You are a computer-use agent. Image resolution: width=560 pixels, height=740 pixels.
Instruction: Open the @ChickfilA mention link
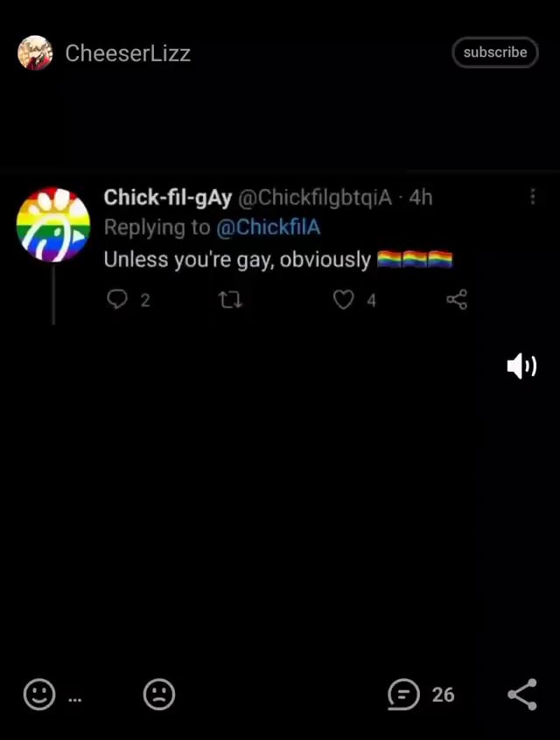click(269, 227)
